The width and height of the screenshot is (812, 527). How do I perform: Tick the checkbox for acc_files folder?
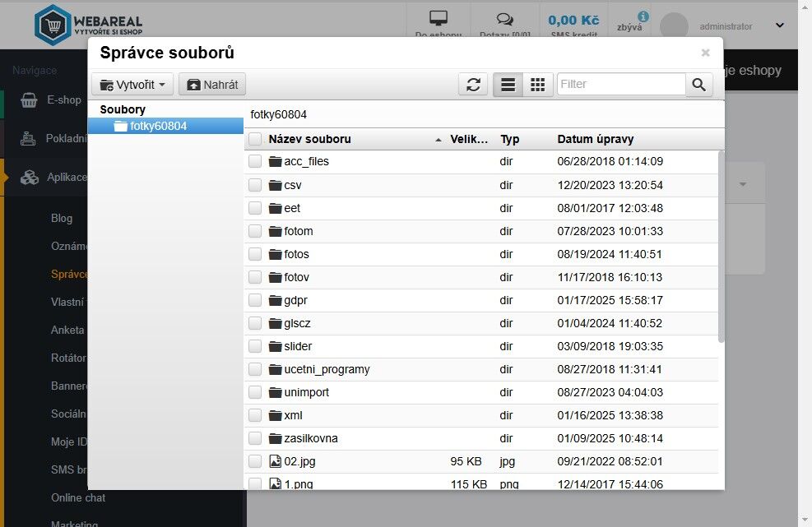click(x=255, y=161)
